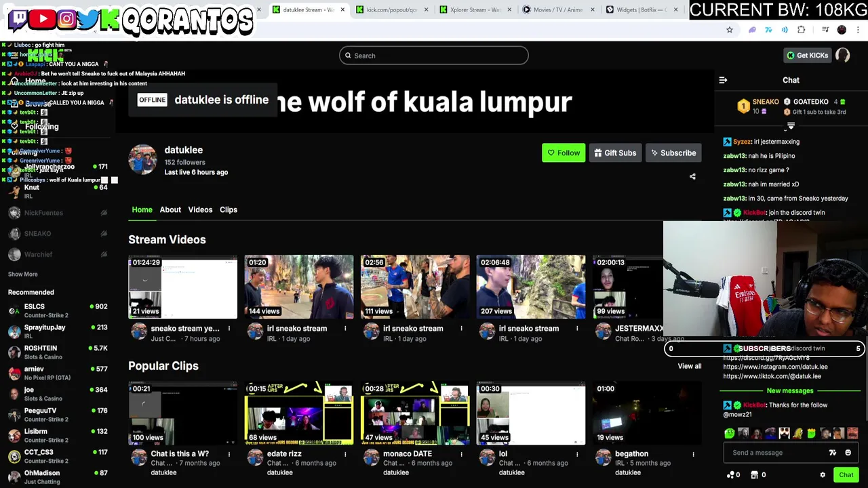Click GOATEDKO gifter name in chat
Image resolution: width=868 pixels, height=488 pixels.
810,102
